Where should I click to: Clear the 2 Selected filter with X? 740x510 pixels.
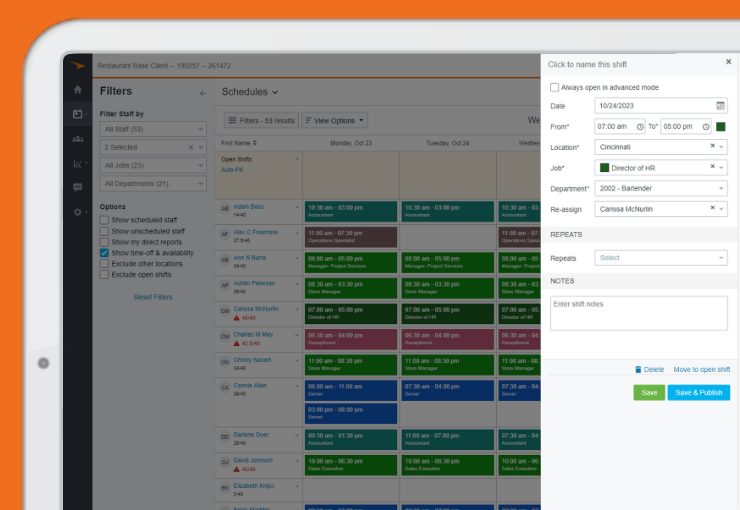[191, 148]
